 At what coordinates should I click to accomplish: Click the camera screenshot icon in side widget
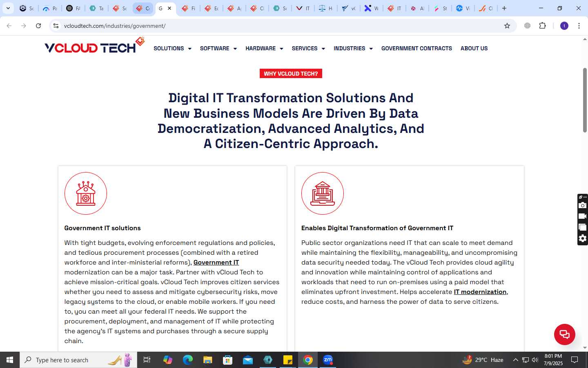coord(583,205)
